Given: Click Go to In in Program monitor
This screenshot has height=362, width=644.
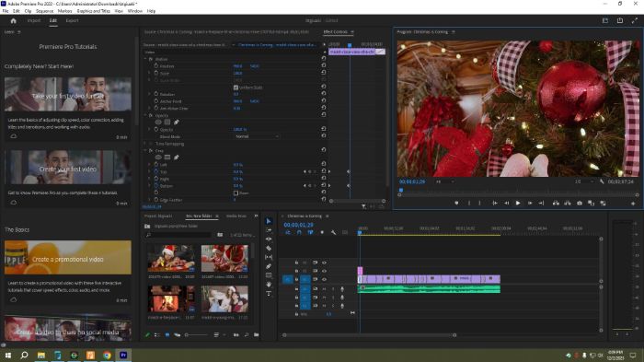Looking at the screenshot, I should point(495,203).
